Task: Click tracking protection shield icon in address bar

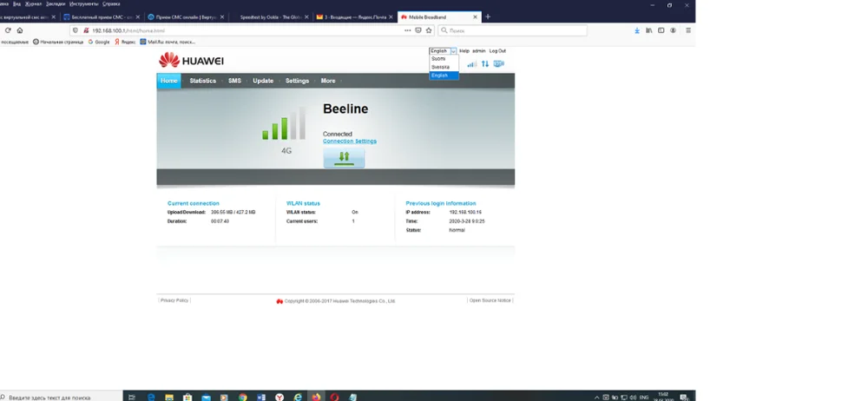Action: tap(76, 30)
